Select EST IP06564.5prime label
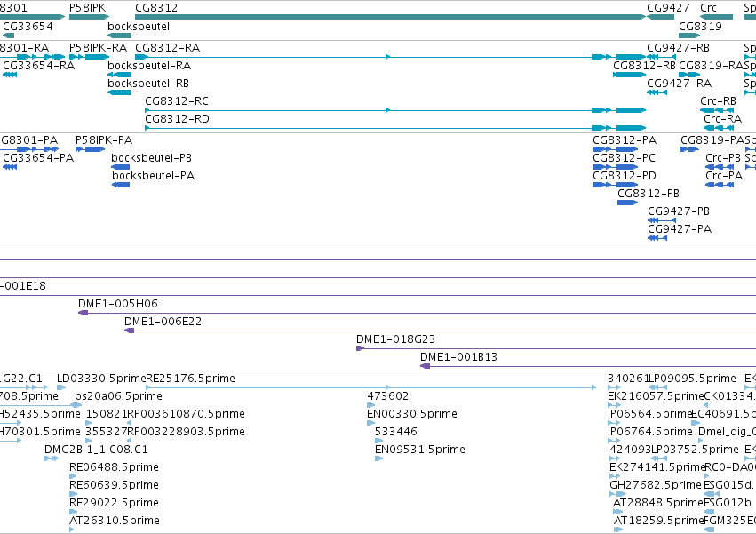 [x=650, y=414]
